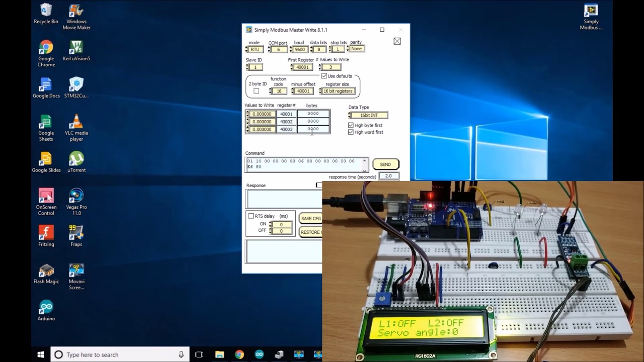Step the Slave ID arrows
The width and height of the screenshot is (644, 362).
(x=247, y=67)
